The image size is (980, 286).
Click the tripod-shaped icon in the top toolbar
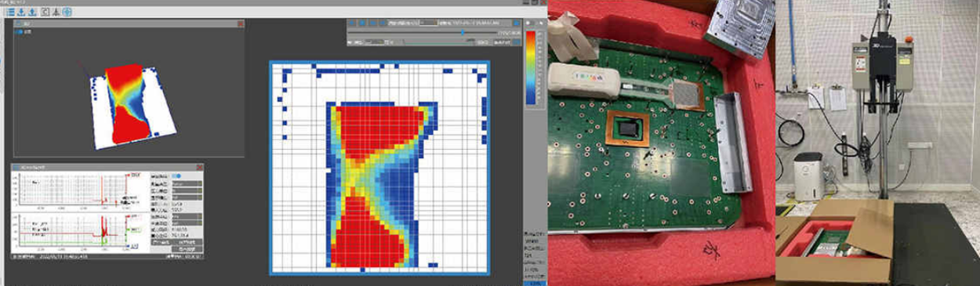coord(56,13)
